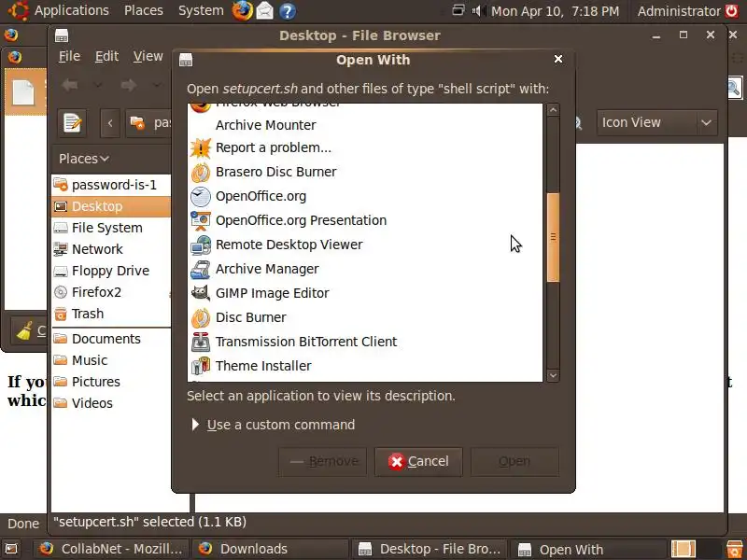Click the back navigation arrow
The image size is (747, 560).
click(x=70, y=85)
